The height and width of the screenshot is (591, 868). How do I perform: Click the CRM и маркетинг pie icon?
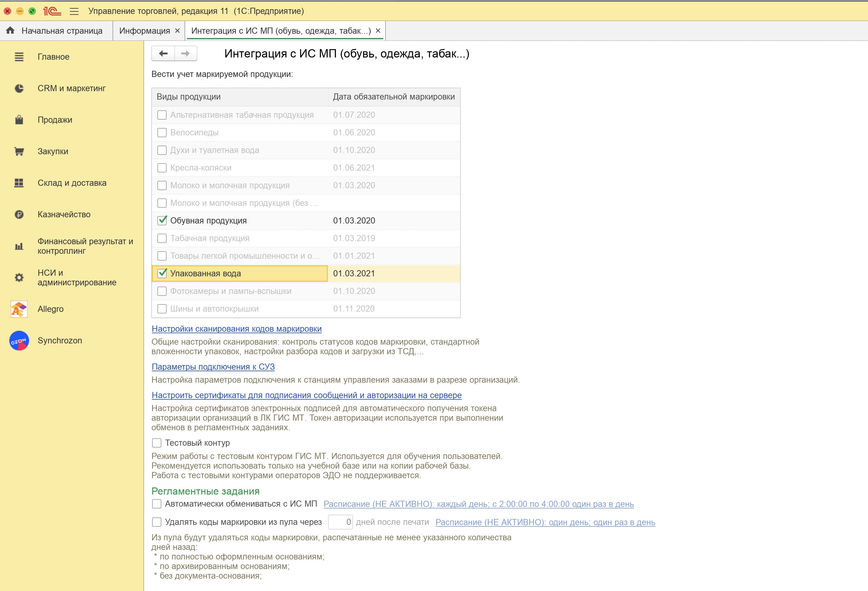(x=19, y=88)
